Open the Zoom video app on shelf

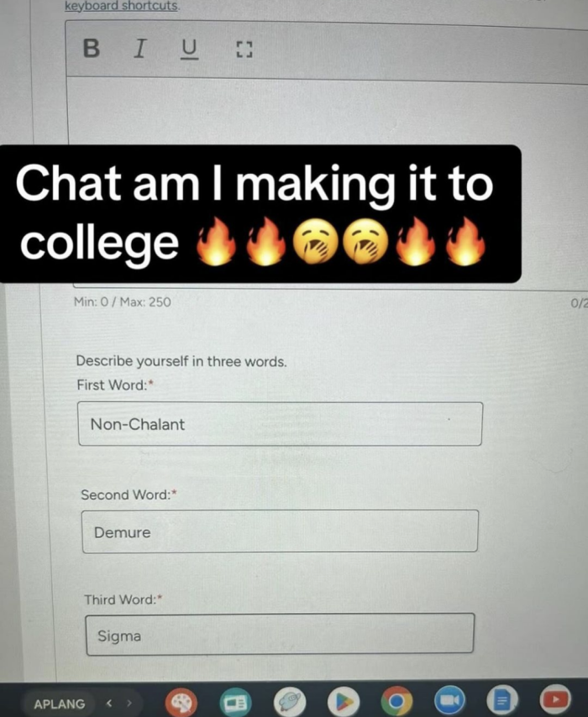[x=449, y=700]
